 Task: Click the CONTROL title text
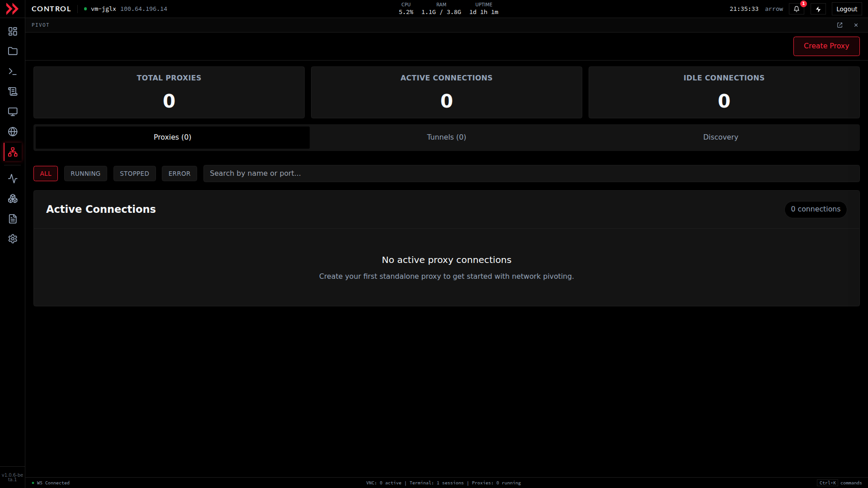[51, 9]
